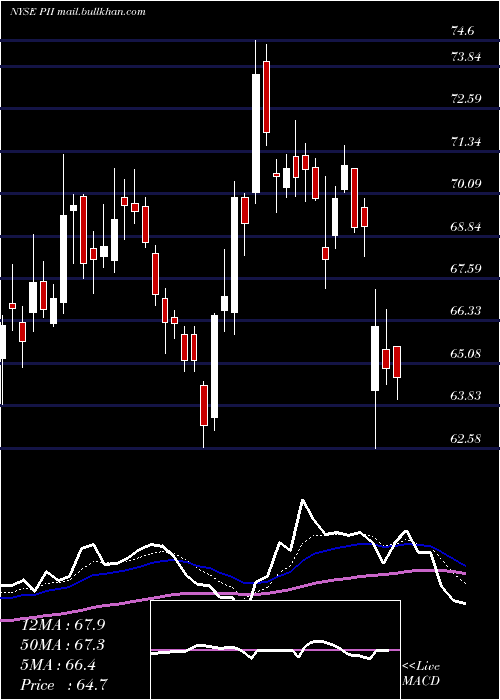Viewport: 500px width, 700px height.
Task: Click the tallest white candlestick near 73.84
Action: 256,133
